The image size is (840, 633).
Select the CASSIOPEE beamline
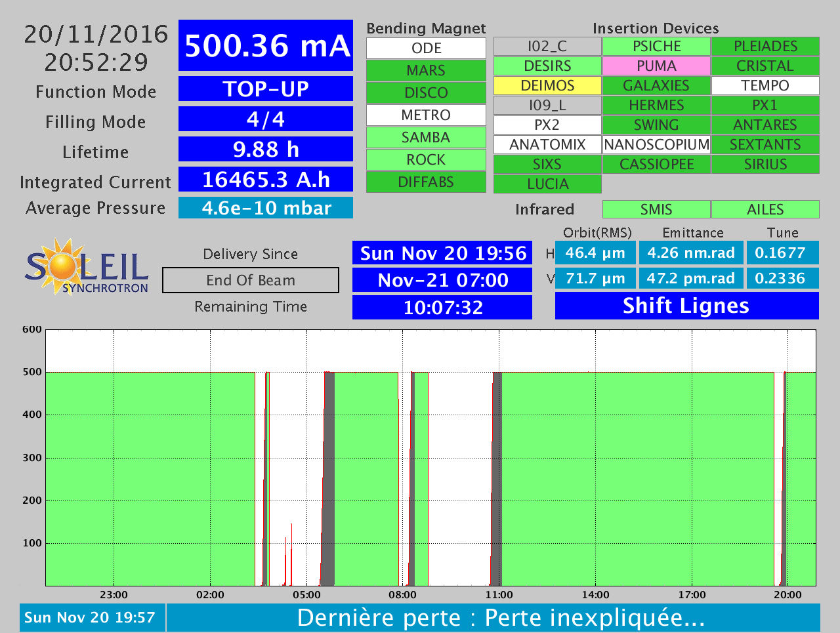pyautogui.click(x=656, y=164)
